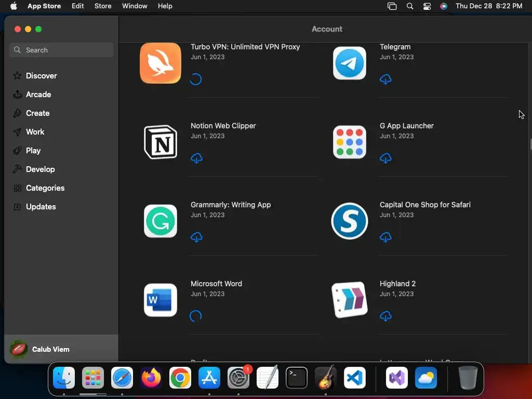Click Highland 2 title text
This screenshot has width=532, height=399.
pyautogui.click(x=397, y=284)
